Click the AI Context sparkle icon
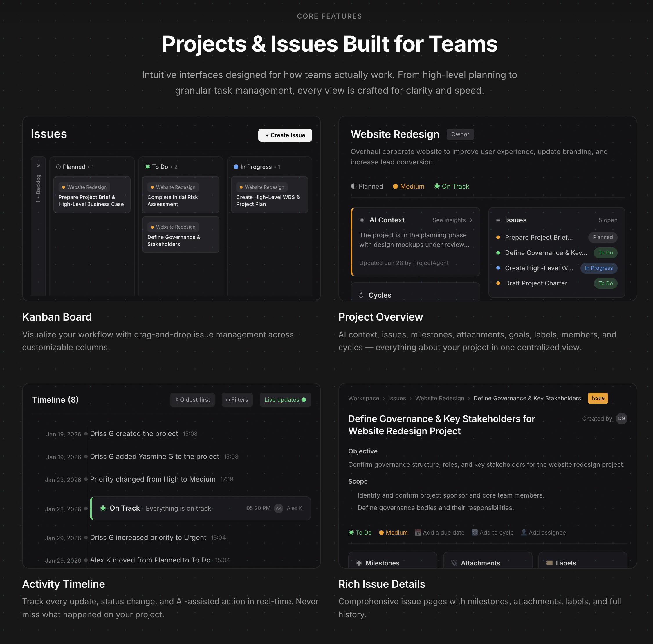Screen dimensions: 653x644 click(x=362, y=220)
